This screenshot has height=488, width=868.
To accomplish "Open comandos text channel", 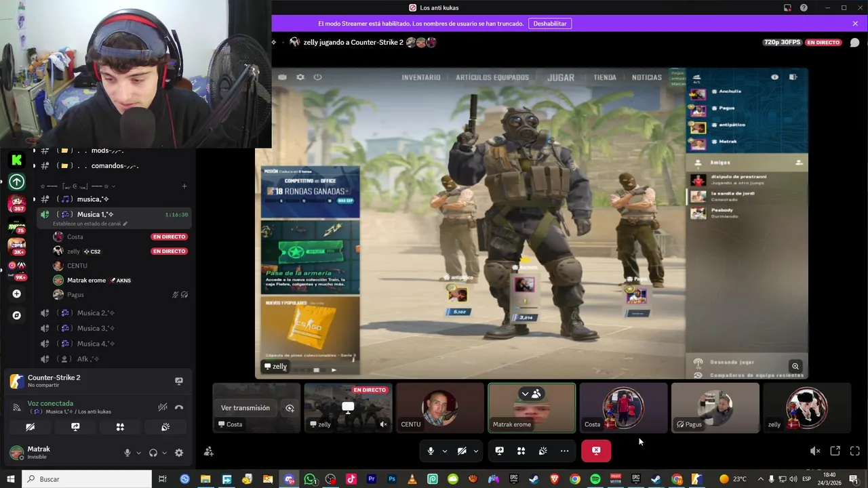I will coord(113,165).
